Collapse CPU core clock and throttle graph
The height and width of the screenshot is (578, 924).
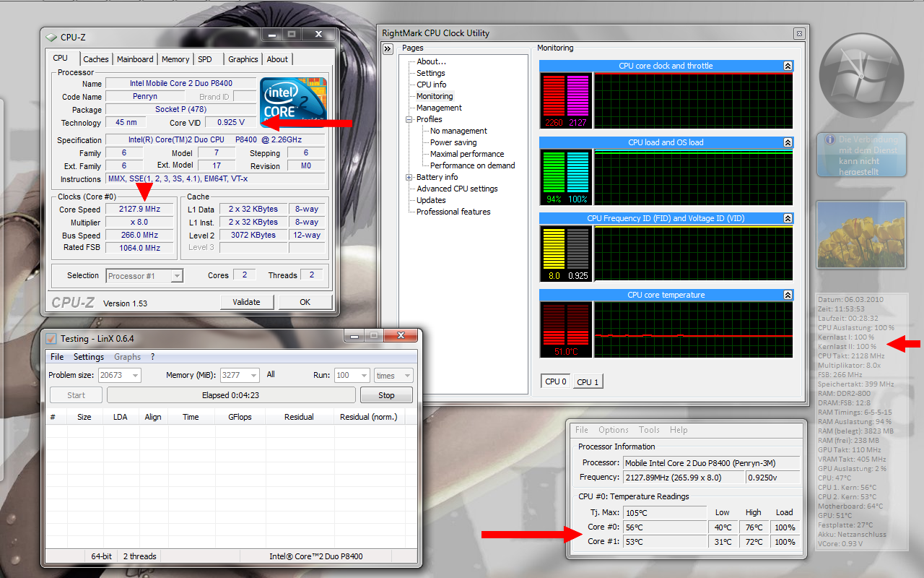pyautogui.click(x=788, y=66)
